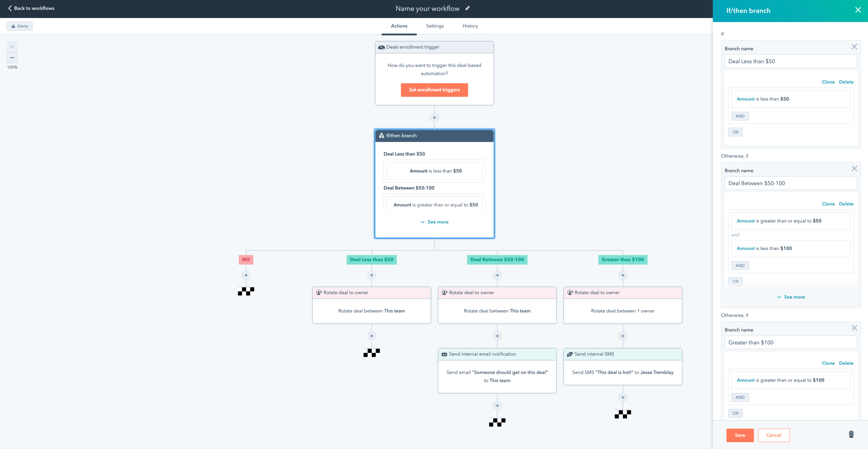Click the AND toggle under Deal Less than $50 filter

[740, 116]
